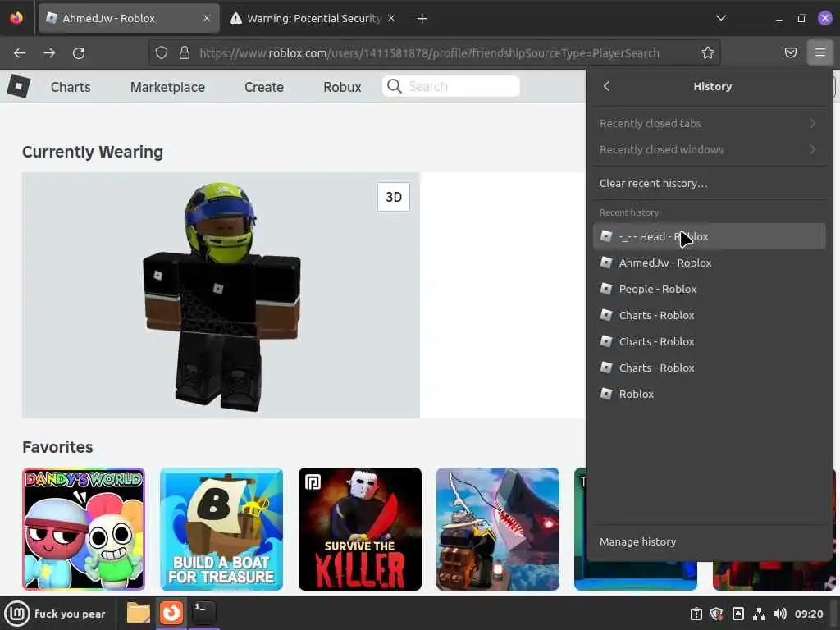The width and height of the screenshot is (840, 630).
Task: Click the Roblox logo home icon
Action: pos(18,85)
